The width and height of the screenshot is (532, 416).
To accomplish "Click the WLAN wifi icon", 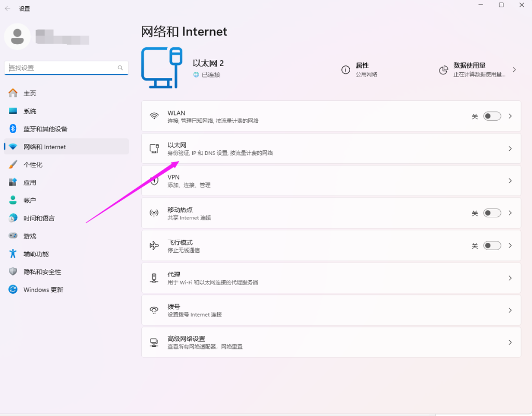I will (x=154, y=116).
